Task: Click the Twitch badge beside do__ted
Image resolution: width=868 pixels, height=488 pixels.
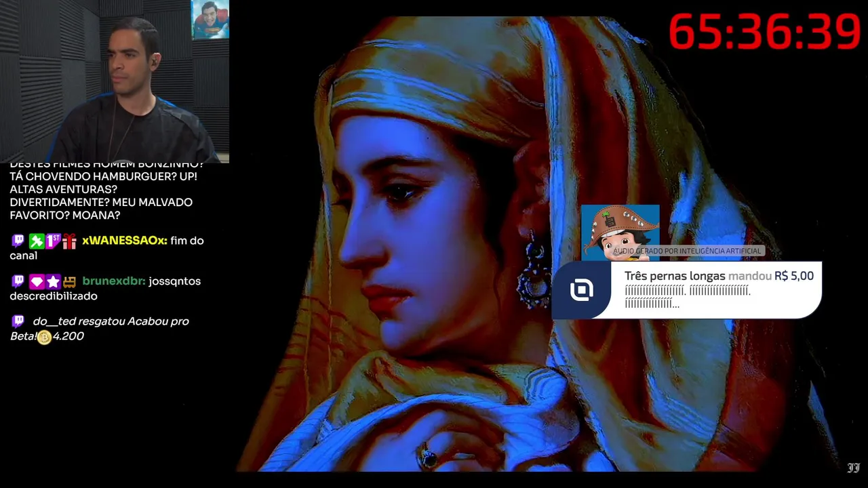Action: tap(18, 321)
